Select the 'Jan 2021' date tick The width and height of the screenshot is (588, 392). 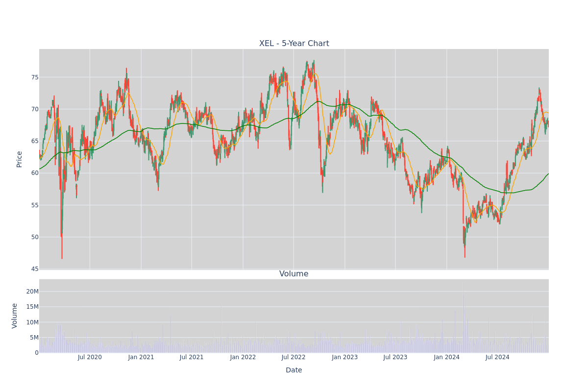tap(141, 357)
